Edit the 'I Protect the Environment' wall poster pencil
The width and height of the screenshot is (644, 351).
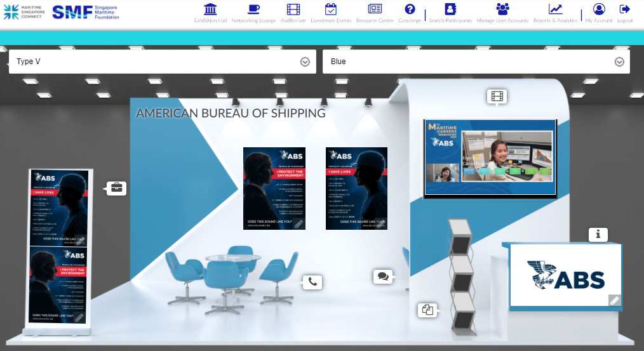(299, 223)
